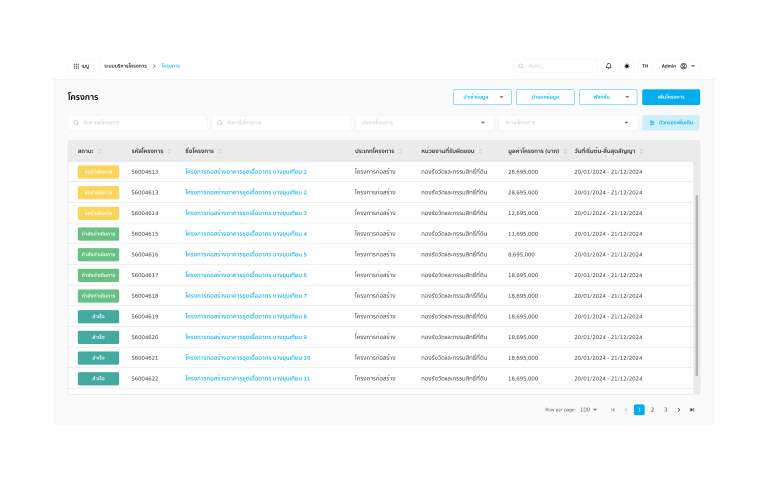768x478 pixels.
Task: Open project link ending in บางขุนเทียน 9
Action: pyautogui.click(x=246, y=337)
